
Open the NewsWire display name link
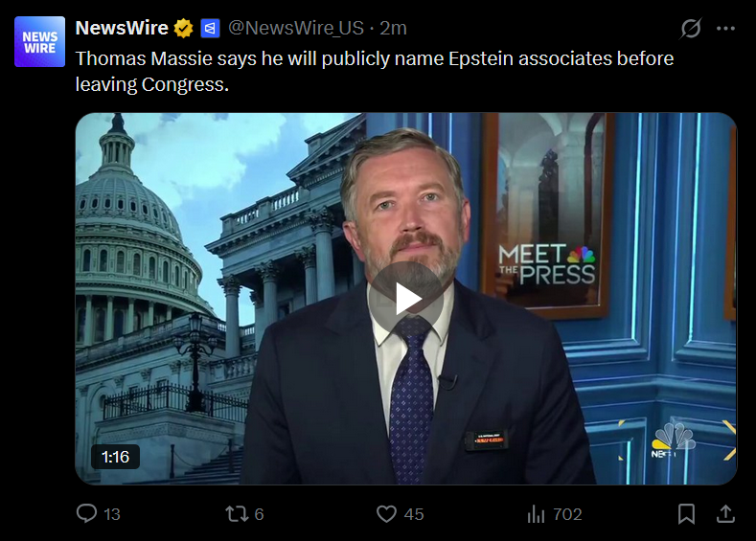coord(122,28)
